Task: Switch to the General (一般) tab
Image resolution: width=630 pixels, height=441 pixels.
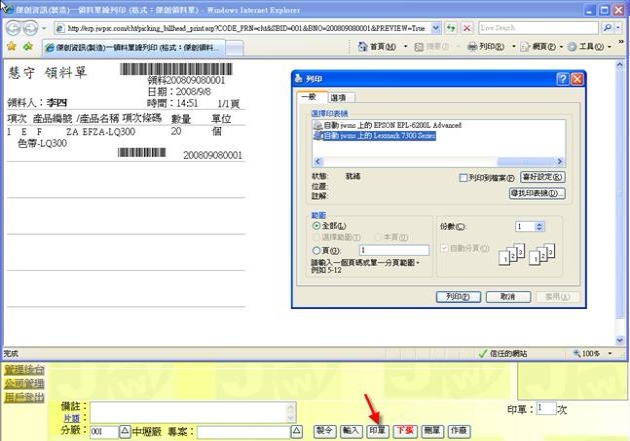Action: [309, 97]
